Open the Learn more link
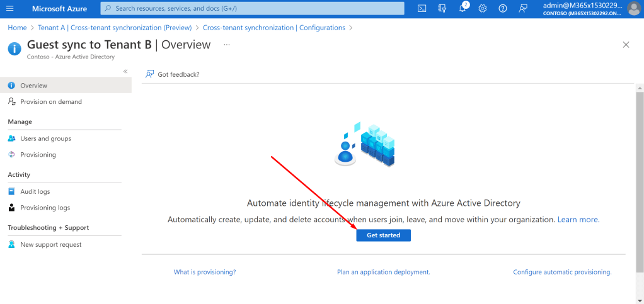The width and height of the screenshot is (644, 304). pyautogui.click(x=578, y=220)
